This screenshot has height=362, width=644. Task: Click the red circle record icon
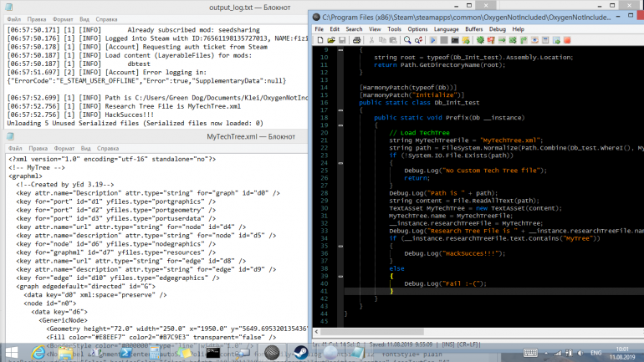coord(567,40)
